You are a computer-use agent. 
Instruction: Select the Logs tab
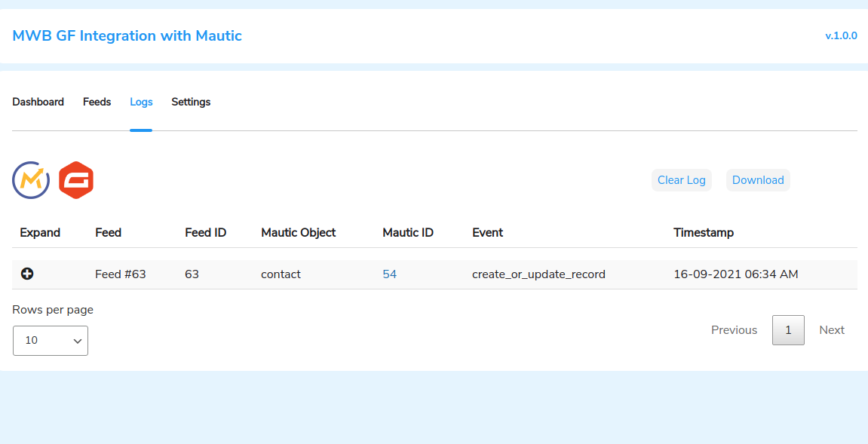pos(141,102)
